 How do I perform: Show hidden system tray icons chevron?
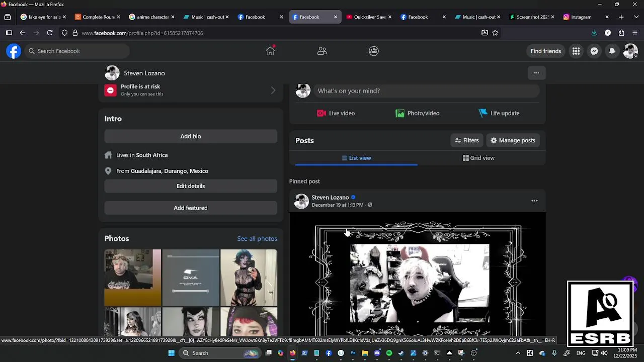[518, 353]
